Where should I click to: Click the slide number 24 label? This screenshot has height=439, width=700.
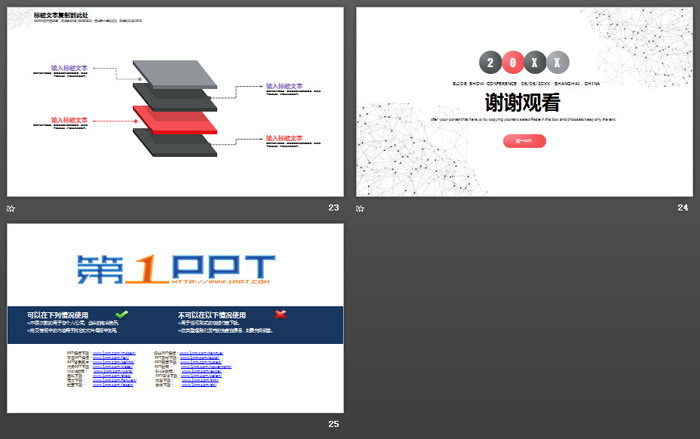683,207
